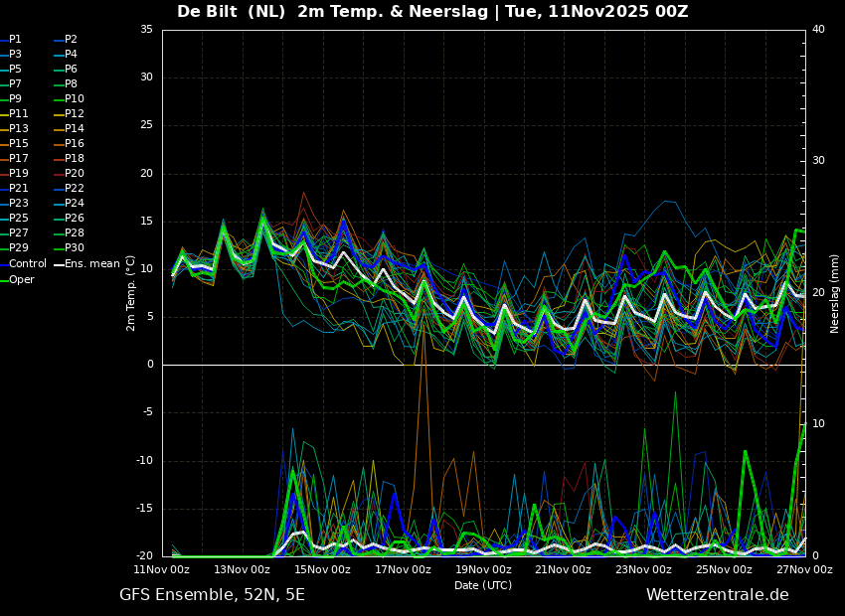Click the chart title De Bilt (NL)

(x=231, y=11)
